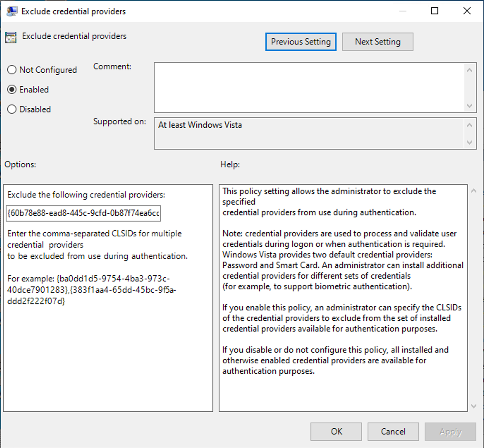Click the 'For example:' CLSID sample text
The width and height of the screenshot is (484, 448).
click(92, 290)
